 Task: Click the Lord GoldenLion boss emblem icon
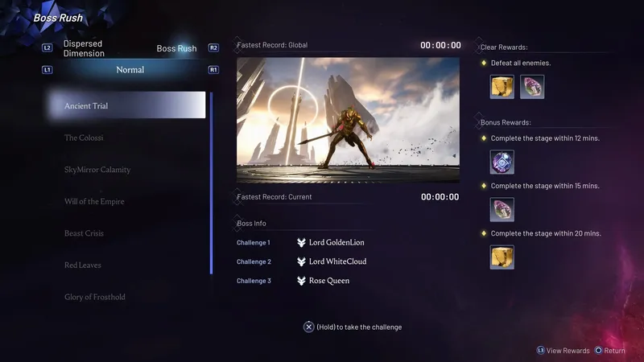301,242
